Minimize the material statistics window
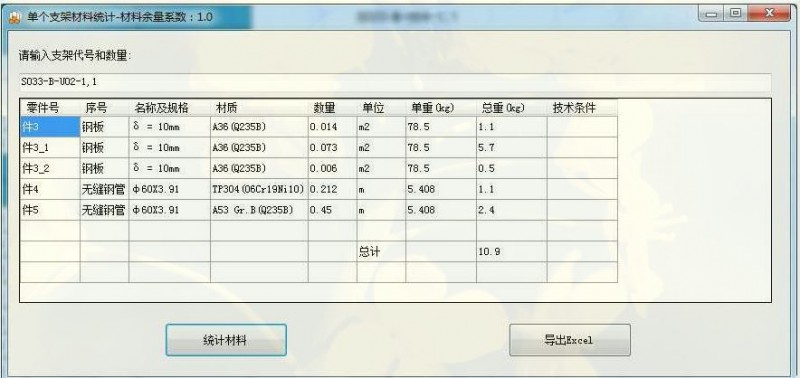Viewport: 800px width, 378px height. [x=712, y=14]
